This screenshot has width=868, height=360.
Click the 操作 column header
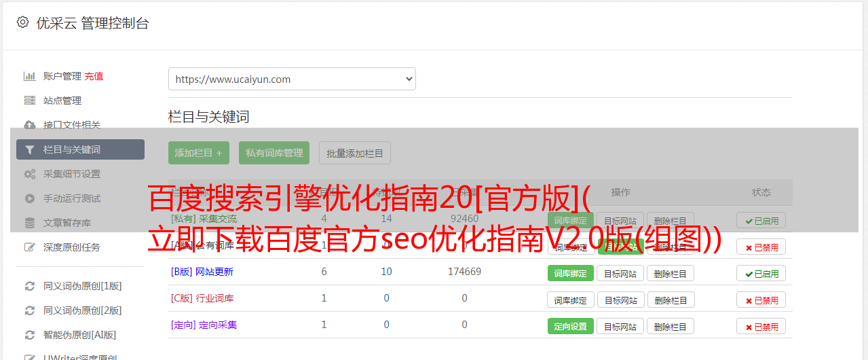621,192
